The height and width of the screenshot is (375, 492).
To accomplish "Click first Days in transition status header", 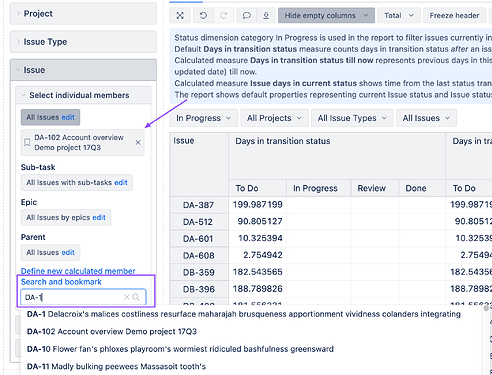I will click(x=337, y=156).
